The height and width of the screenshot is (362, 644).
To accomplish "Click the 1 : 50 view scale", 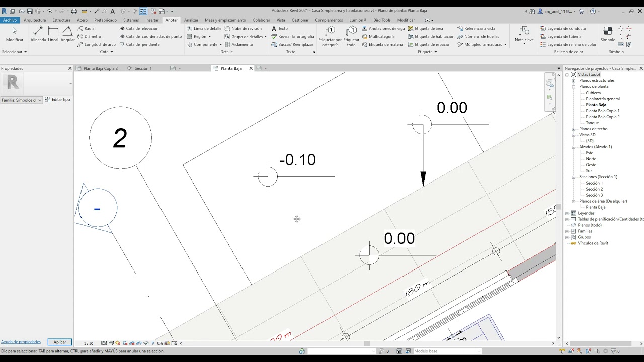I will click(x=88, y=343).
